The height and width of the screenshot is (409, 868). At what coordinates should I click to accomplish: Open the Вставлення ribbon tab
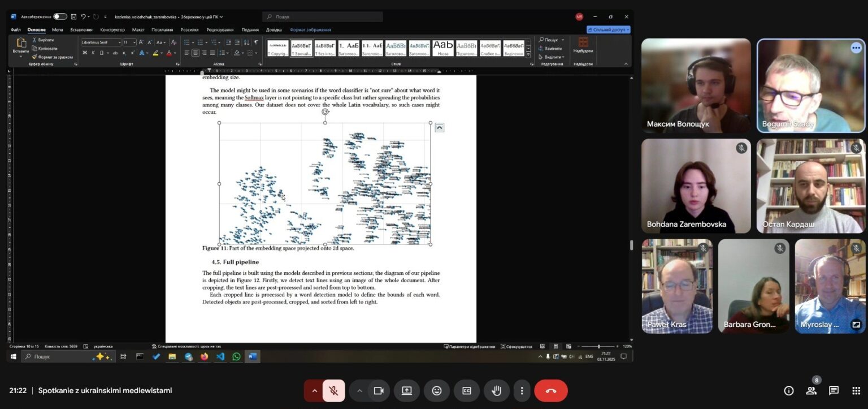click(81, 29)
